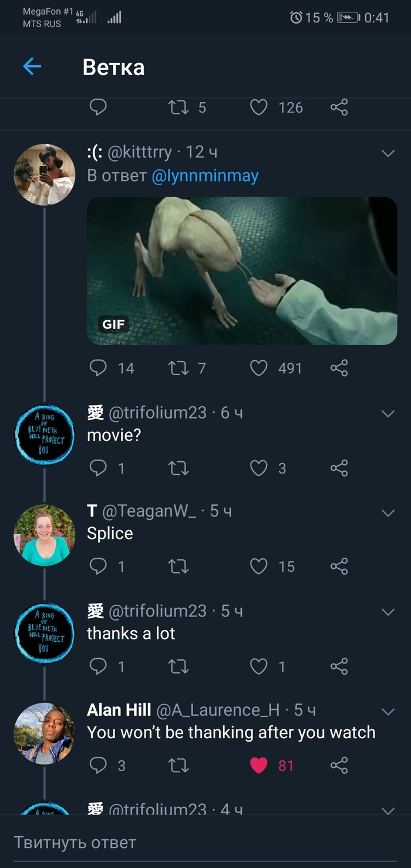Unlike Alan Hill's tweet with 81 likes
This screenshot has height=868, width=411.
tap(259, 765)
